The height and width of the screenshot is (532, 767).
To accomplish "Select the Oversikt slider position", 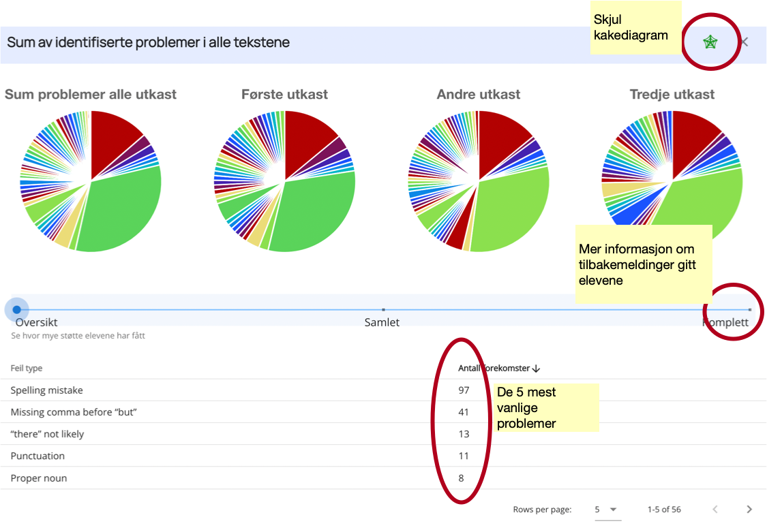I will click(16, 309).
